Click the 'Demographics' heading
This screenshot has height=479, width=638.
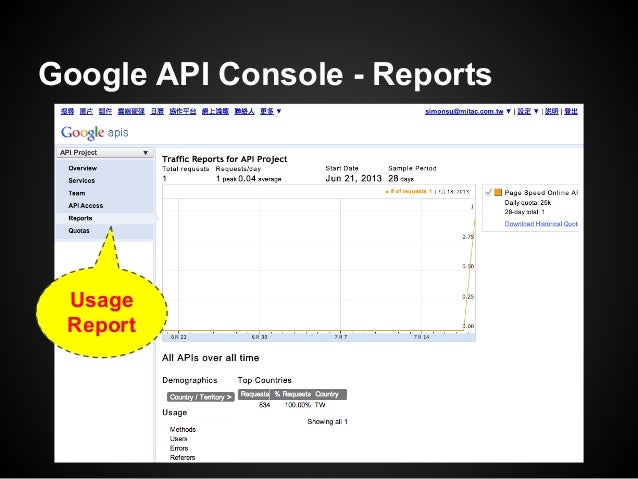point(190,380)
